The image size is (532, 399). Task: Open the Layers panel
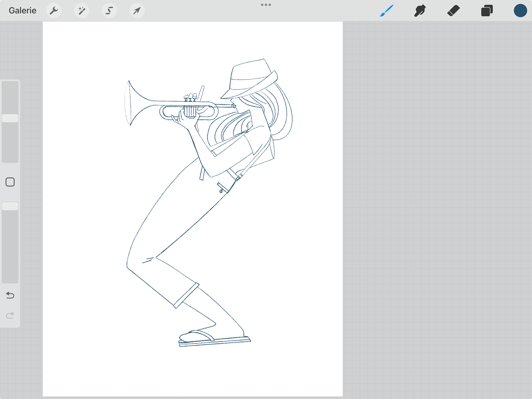(x=487, y=11)
